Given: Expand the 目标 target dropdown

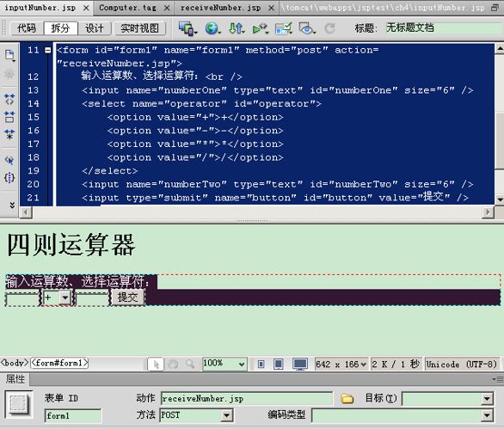Looking at the screenshot, I should coord(487,399).
